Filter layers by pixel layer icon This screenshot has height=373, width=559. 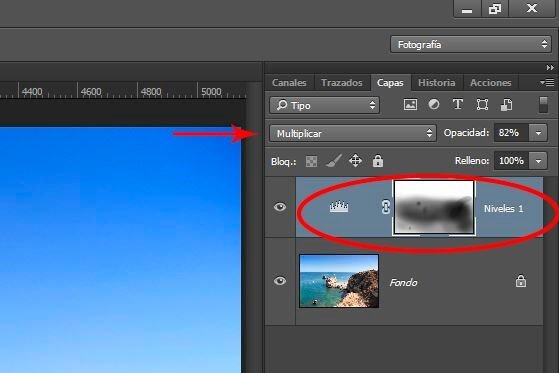pyautogui.click(x=410, y=104)
